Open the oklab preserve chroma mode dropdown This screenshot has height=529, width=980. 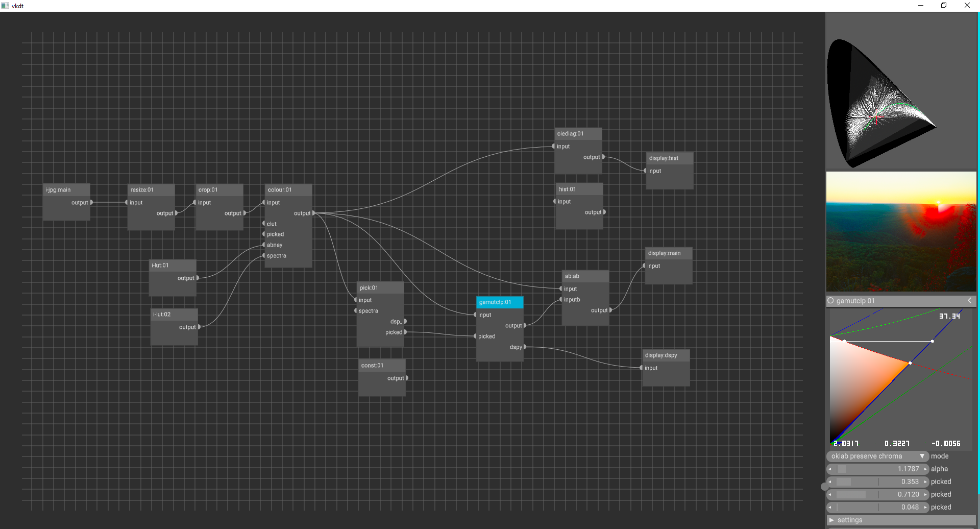[877, 456]
